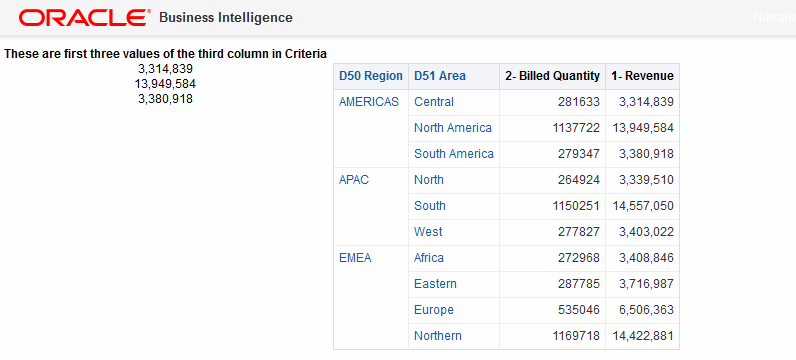The image size is (796, 360).
Task: Click narrative value 3,380,918 under the heading
Action: [x=165, y=99]
